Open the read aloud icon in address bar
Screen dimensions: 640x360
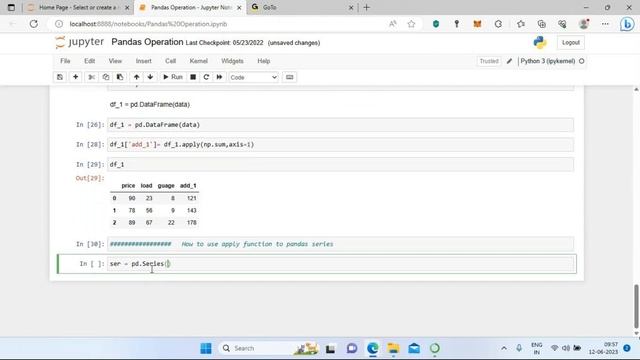coord(393,24)
